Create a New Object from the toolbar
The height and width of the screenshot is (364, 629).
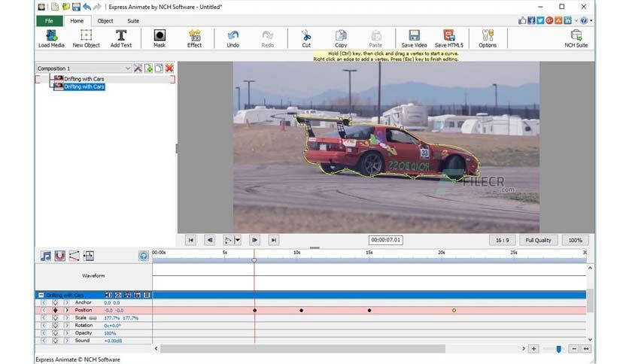point(86,38)
